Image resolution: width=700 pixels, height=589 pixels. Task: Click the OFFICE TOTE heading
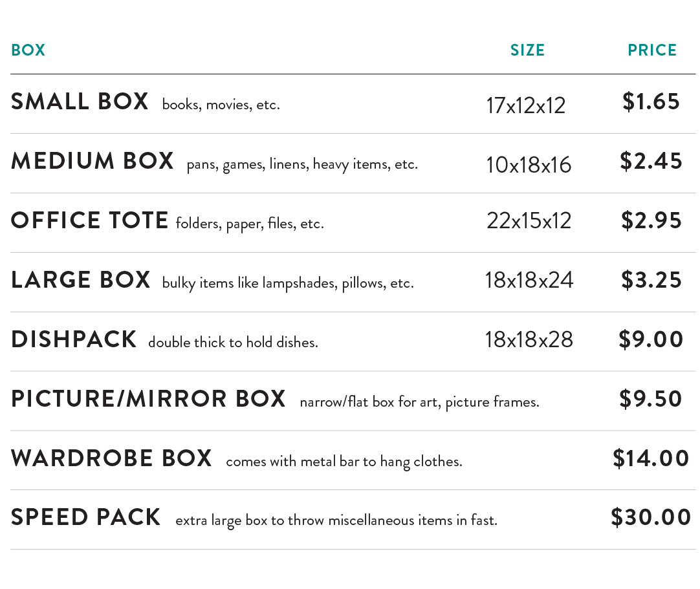90,220
